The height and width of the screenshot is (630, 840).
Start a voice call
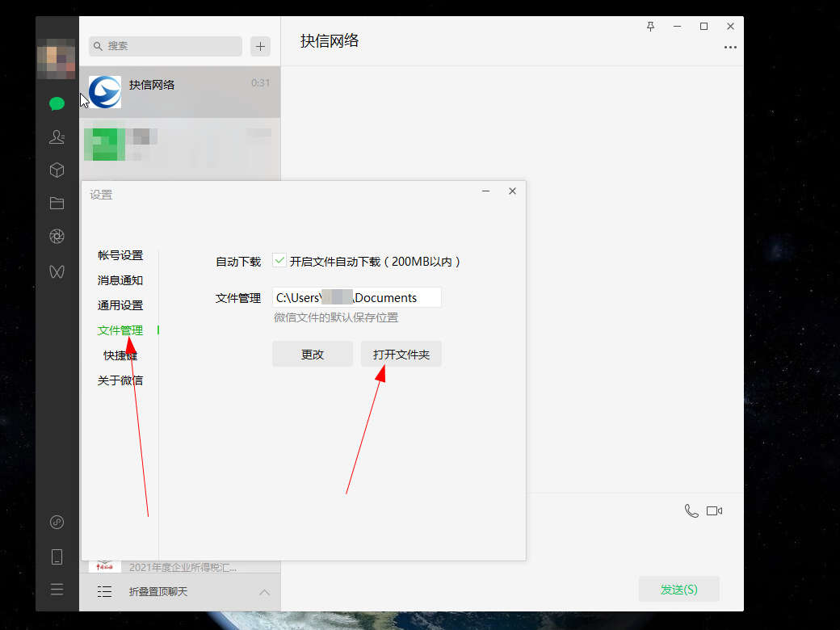[691, 511]
